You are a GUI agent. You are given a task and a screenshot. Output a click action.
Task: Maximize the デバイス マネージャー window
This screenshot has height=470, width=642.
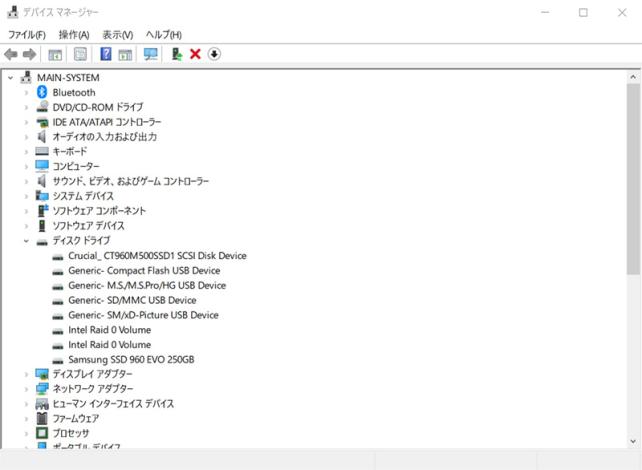point(583,12)
